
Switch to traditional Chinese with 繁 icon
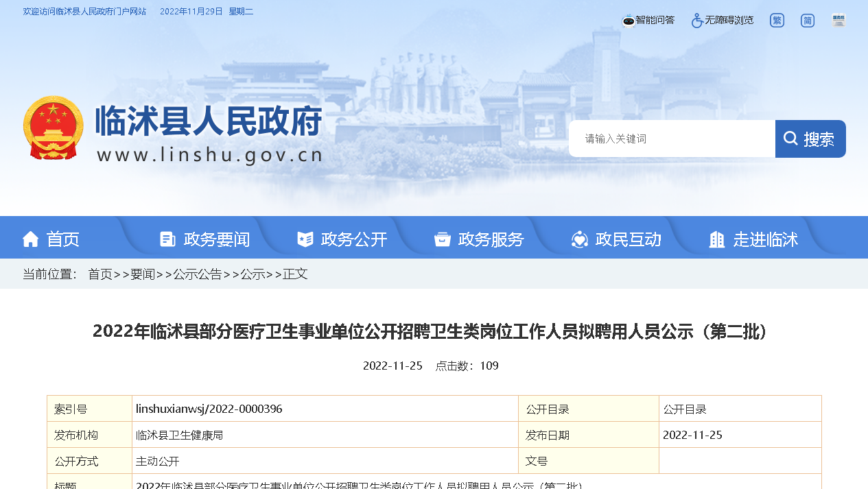tap(777, 21)
